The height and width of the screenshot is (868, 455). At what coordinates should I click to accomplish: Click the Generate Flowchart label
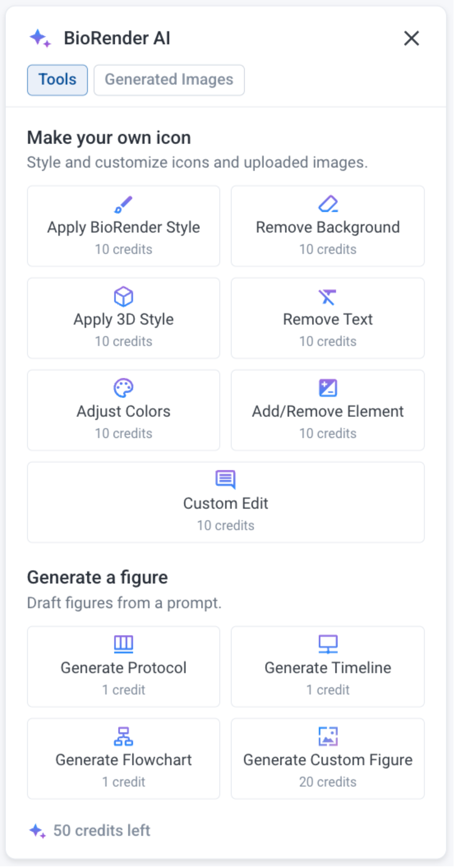(x=123, y=760)
